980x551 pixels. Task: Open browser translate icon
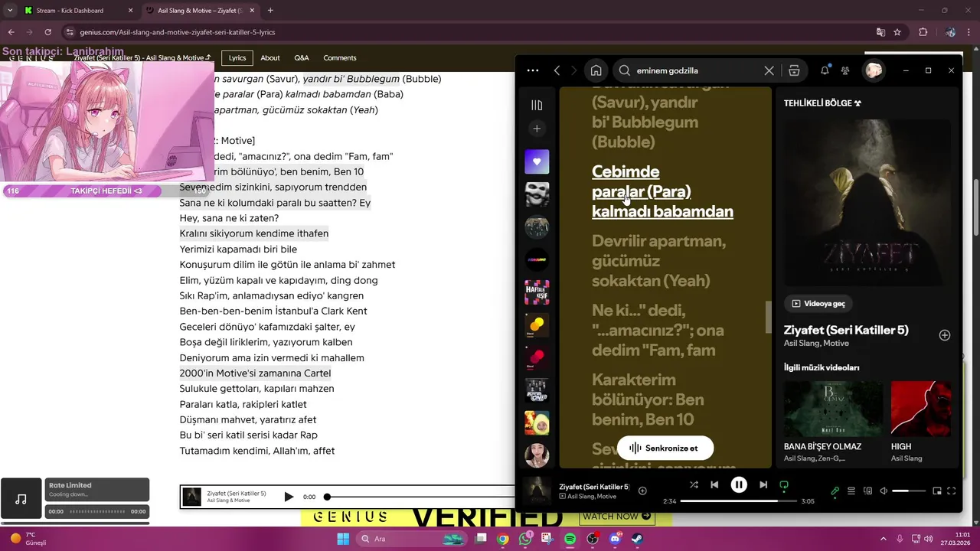coord(880,32)
